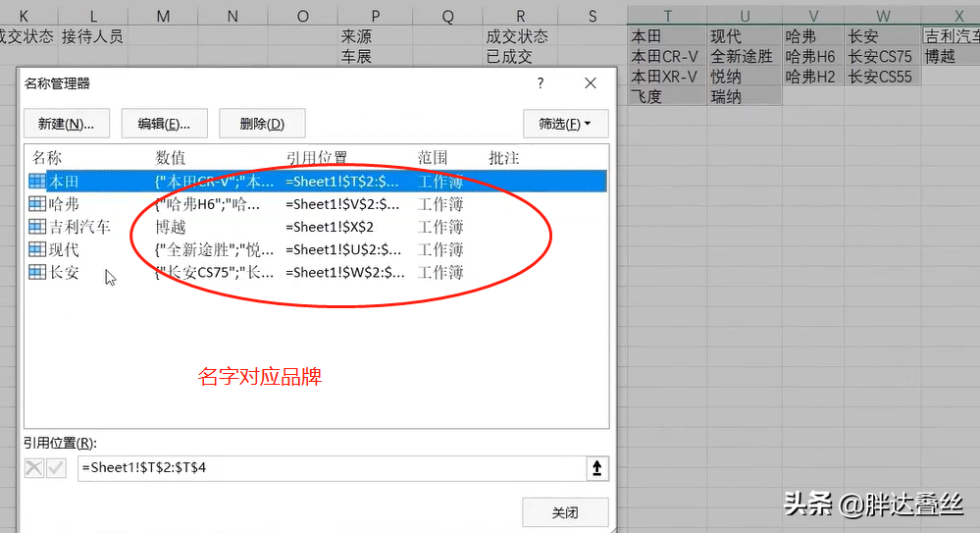Click cell containing 全新途胜
The height and width of the screenshot is (533, 980).
click(x=745, y=56)
